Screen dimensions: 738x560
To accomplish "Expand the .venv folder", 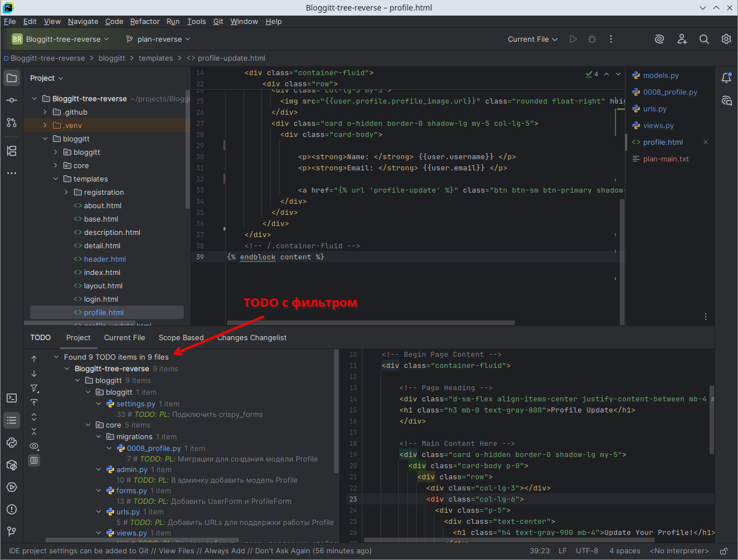I will (45, 125).
